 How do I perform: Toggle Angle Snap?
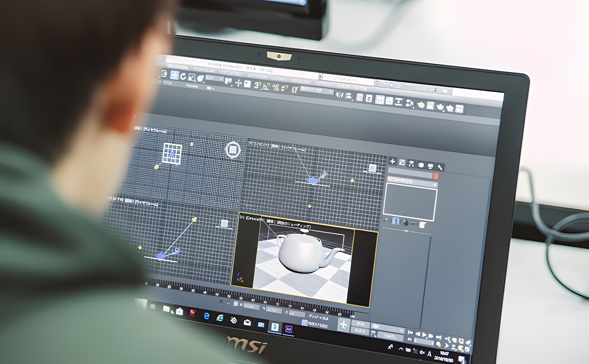click(266, 86)
